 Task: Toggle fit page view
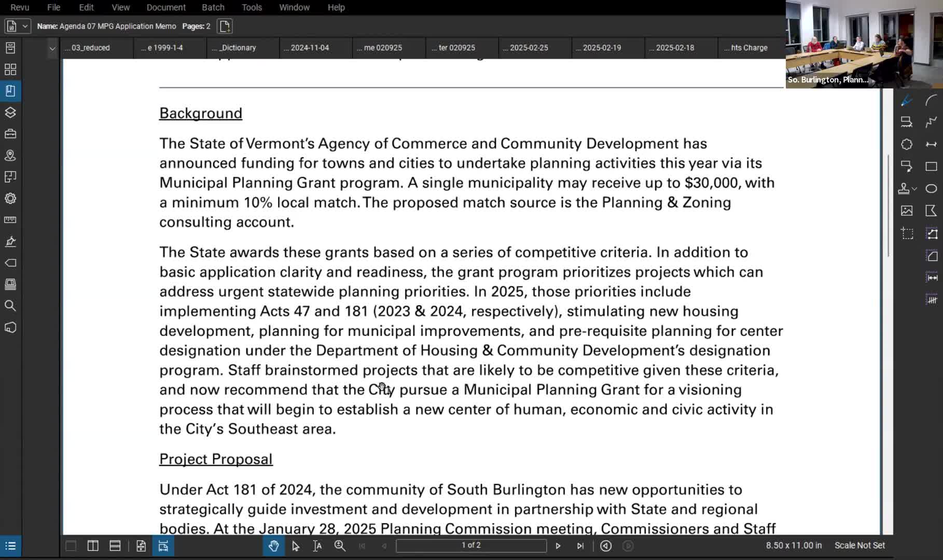141,546
